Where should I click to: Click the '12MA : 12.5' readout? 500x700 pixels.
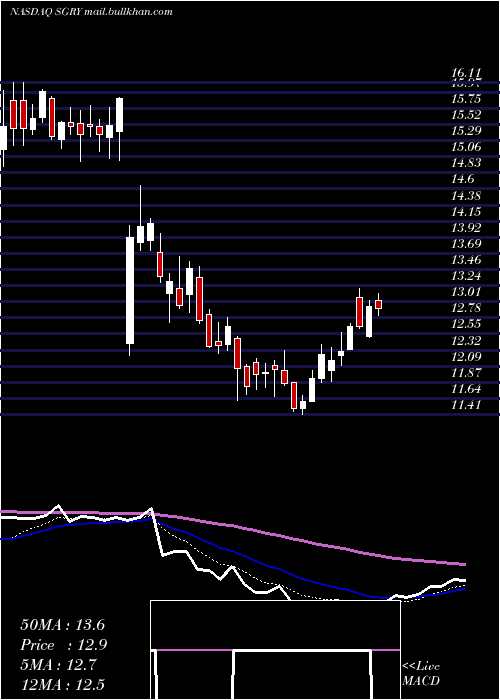point(63,684)
